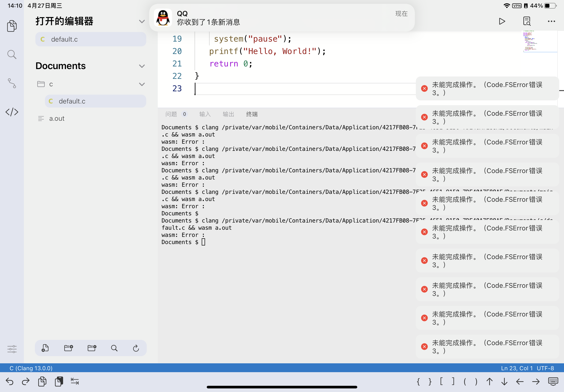Collapse the c folder in the explorer
564x392 pixels.
click(x=142, y=84)
